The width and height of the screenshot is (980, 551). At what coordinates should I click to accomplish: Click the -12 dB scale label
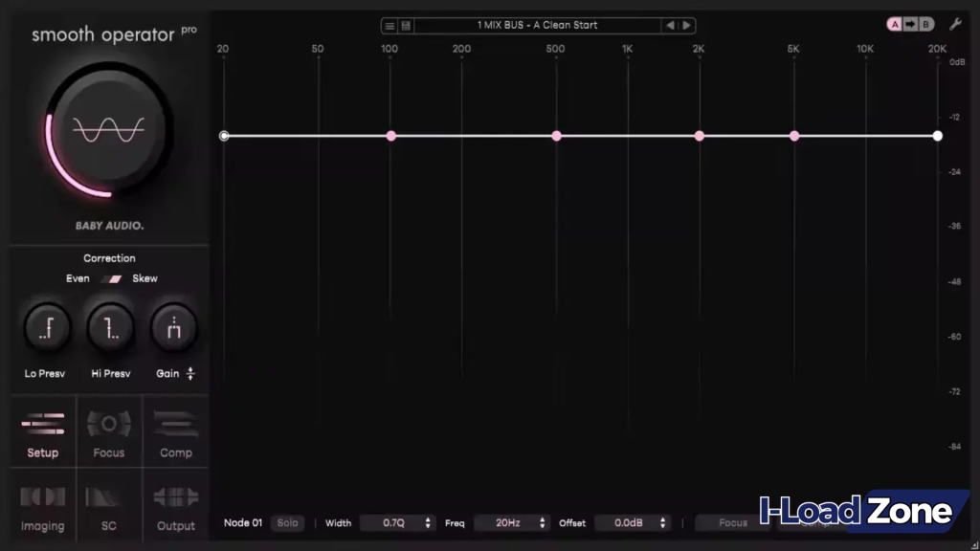tap(954, 117)
